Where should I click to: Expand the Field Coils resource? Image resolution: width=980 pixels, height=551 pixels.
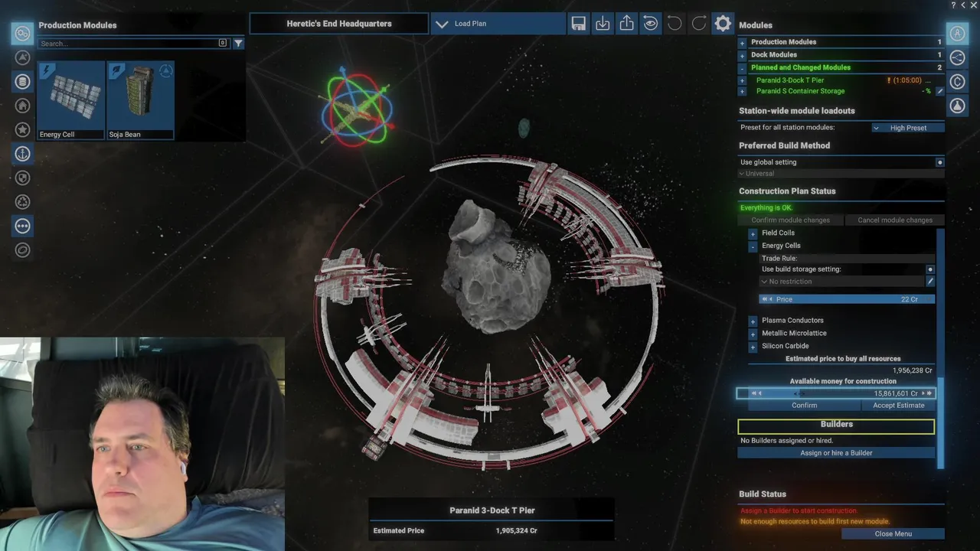(x=753, y=233)
